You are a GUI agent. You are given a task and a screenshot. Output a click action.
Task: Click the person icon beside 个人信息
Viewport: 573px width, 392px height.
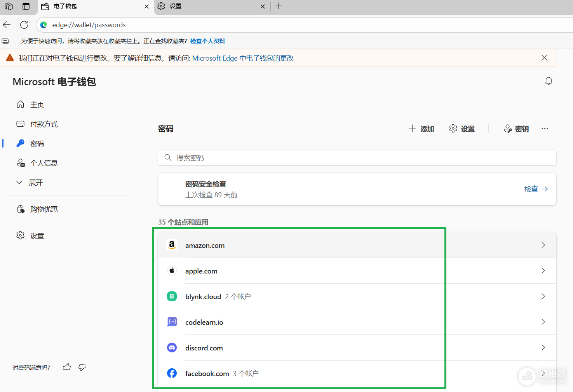(21, 163)
